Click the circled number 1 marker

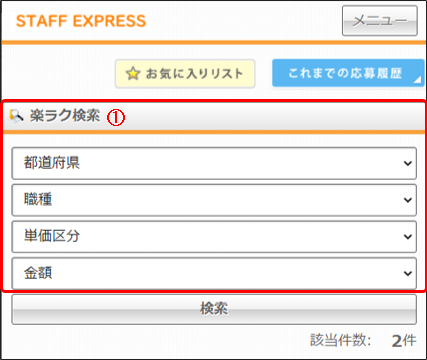tap(116, 118)
